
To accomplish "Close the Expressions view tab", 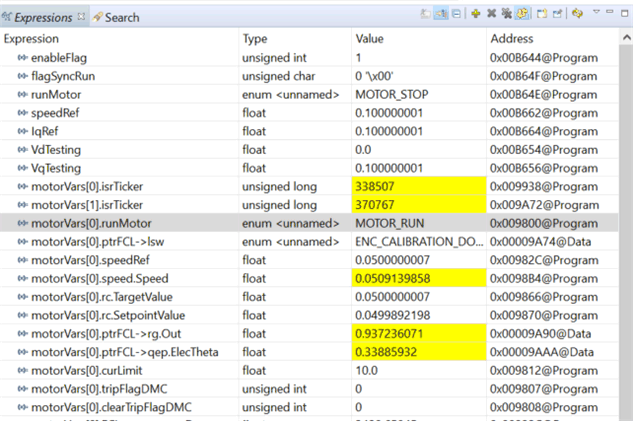I will pyautogui.click(x=82, y=17).
